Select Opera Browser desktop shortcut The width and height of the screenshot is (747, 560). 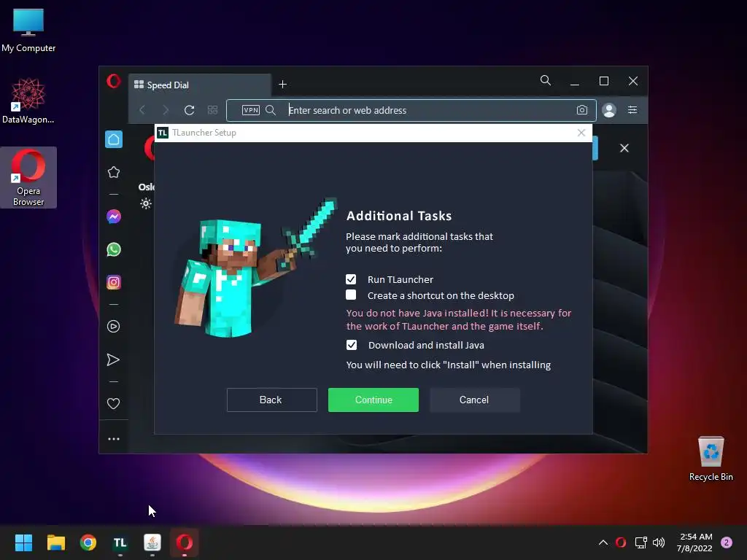pos(28,178)
